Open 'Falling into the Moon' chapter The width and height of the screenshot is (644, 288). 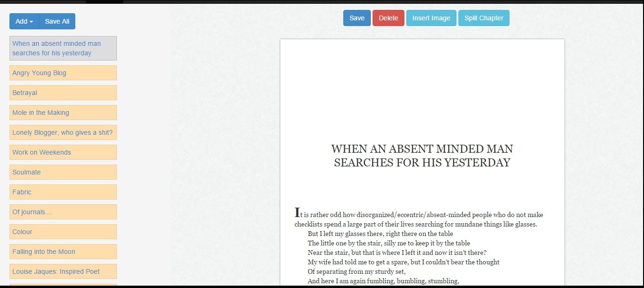pos(63,252)
